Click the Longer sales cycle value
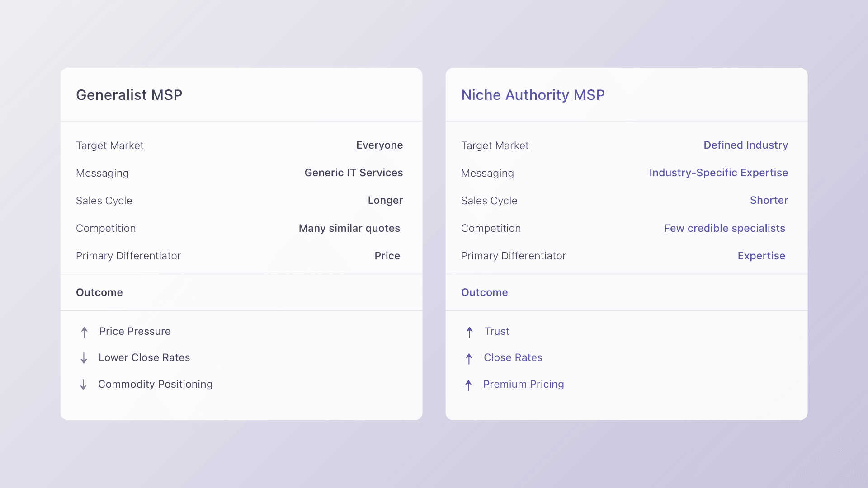Image resolution: width=868 pixels, height=488 pixels. [x=385, y=200]
